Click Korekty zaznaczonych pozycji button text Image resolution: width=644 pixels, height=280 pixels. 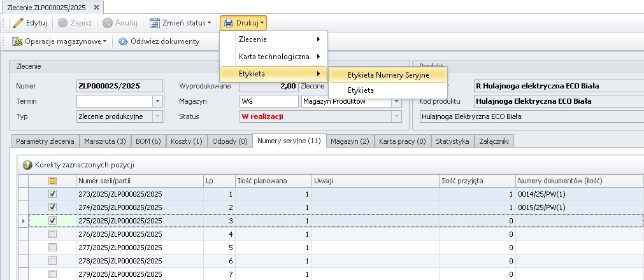[x=85, y=165]
